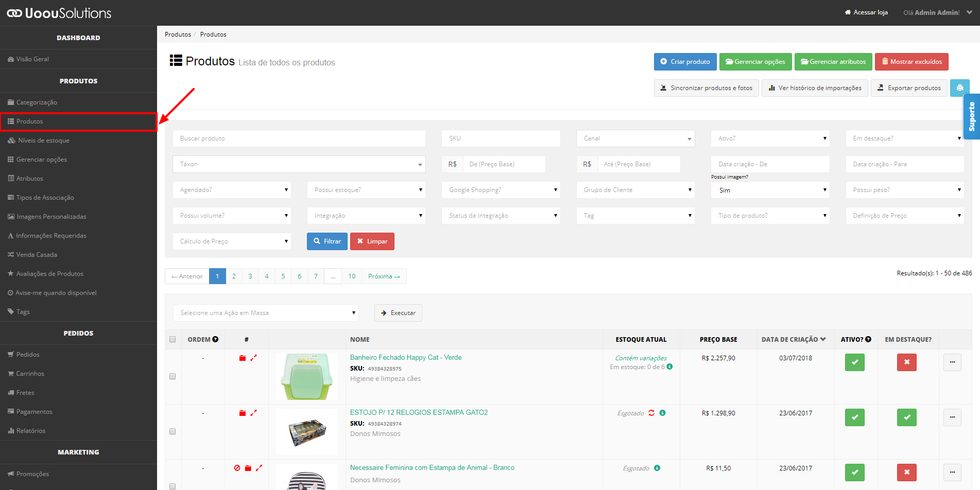The image size is (980, 490).
Task: Click red folder icon in Necessaire row
Action: pos(248,468)
